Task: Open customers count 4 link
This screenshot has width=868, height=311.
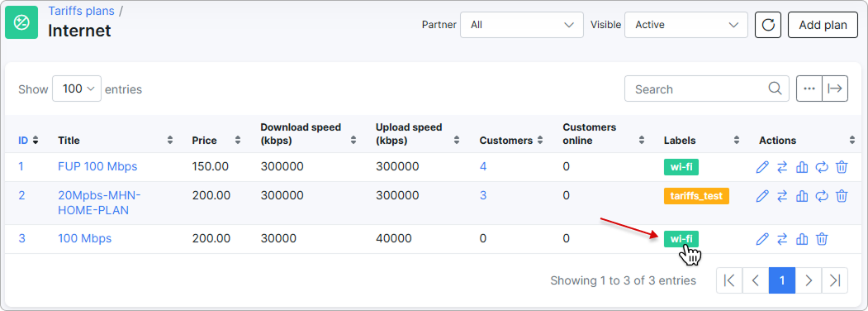Action: pos(483,166)
